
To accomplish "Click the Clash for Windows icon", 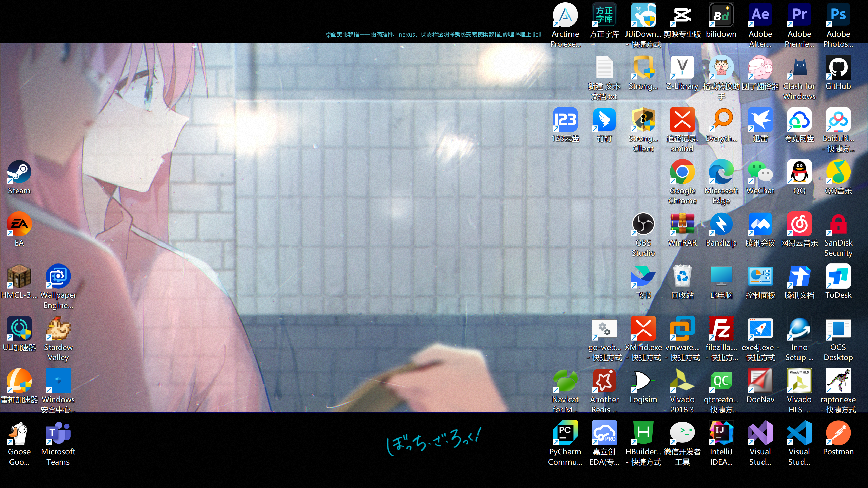I will [x=799, y=68].
